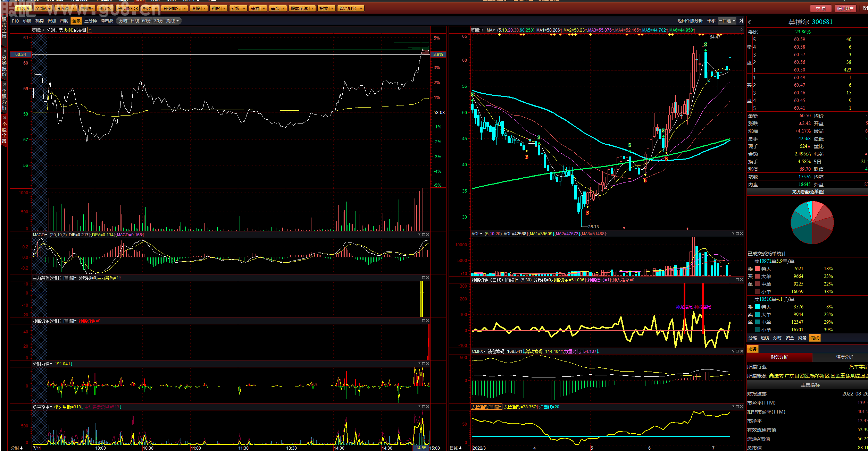Toggle the 均线 line in intraday chart
The image size is (868, 451).
tap(68, 31)
